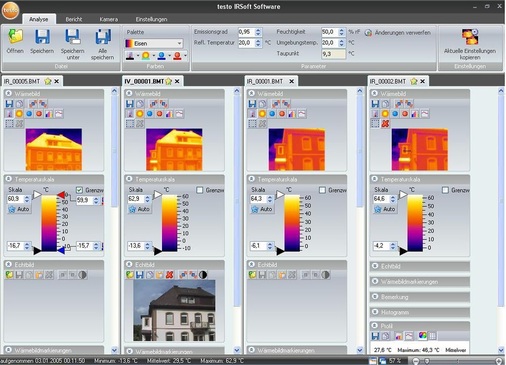Screen dimensions: 506x365
Task: Open the Einstellungen tab
Action: coord(151,19)
